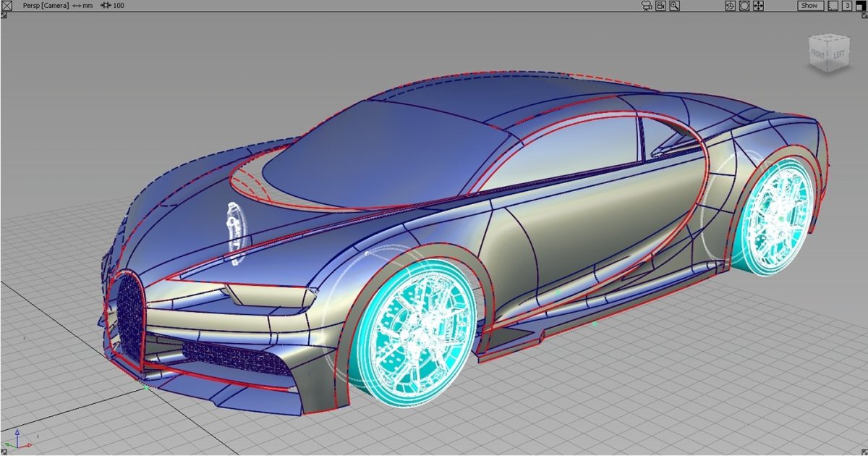
Task: Click the top-left viewport corner resize handle
Action: tap(3, 14)
